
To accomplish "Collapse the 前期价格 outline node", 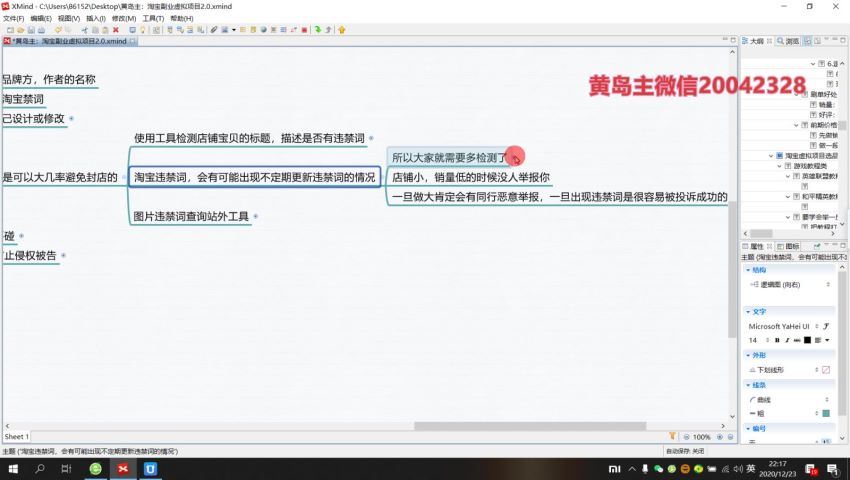I will 796,125.
